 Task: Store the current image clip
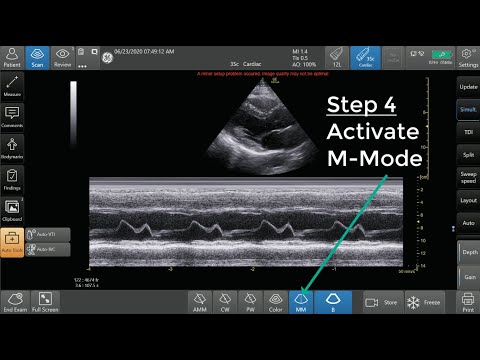(x=382, y=302)
